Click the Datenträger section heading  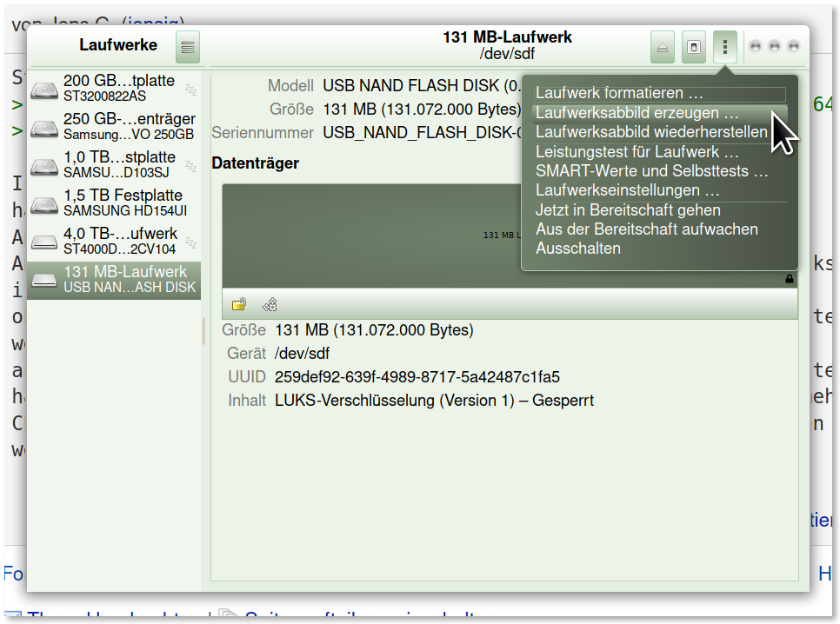(x=255, y=163)
